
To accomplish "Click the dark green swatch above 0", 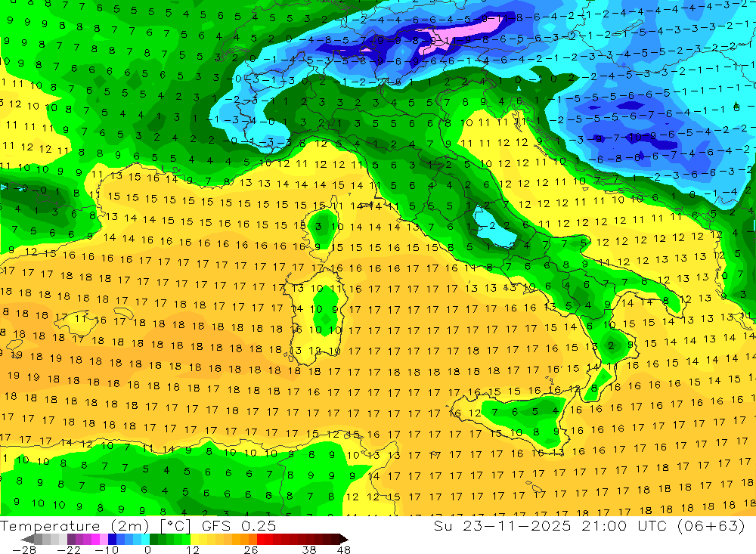I will [x=153, y=539].
